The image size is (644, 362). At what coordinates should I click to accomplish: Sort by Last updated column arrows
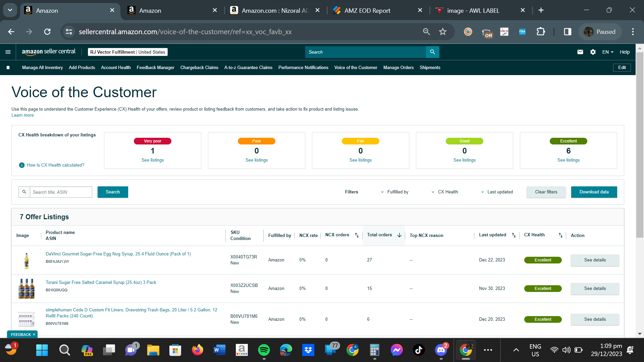514,235
